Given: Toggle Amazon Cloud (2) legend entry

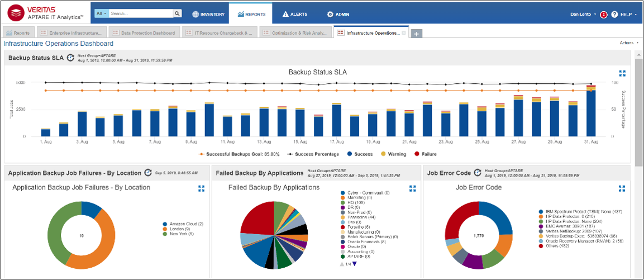Looking at the screenshot, I should [x=184, y=224].
